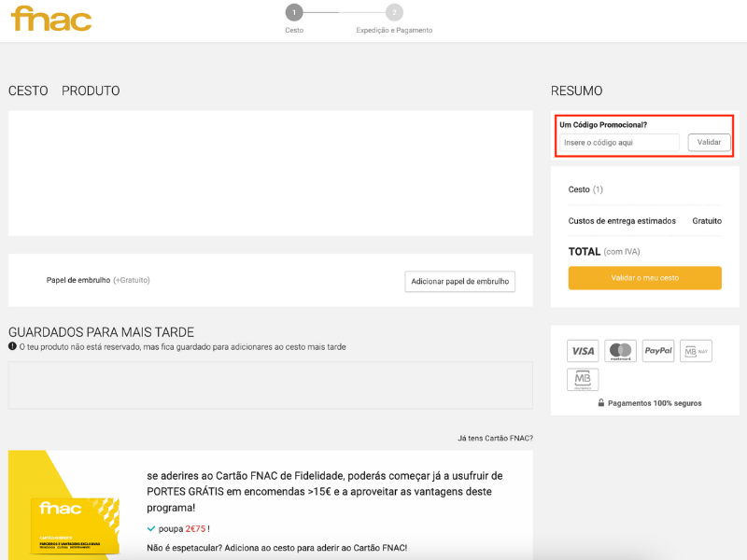Click the Pagamentos 100% seguros text
747x560 pixels.
pyautogui.click(x=655, y=403)
